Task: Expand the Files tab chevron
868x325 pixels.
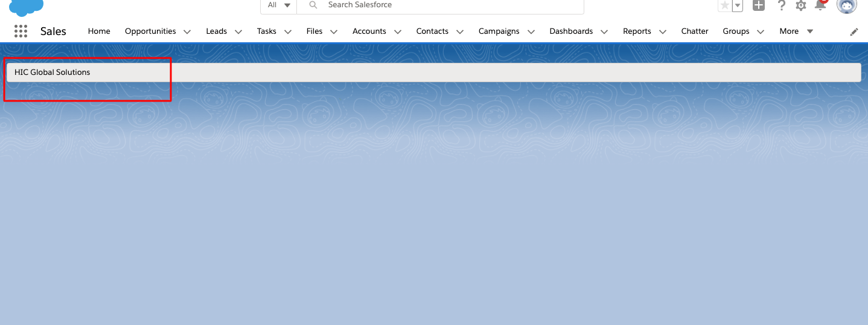Action: (334, 32)
